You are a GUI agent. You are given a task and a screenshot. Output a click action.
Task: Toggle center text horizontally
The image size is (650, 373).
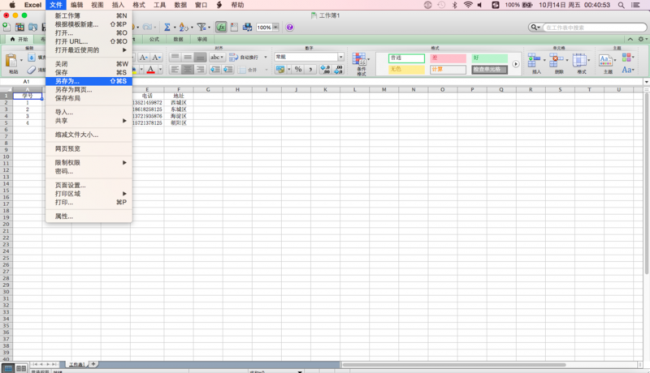[x=188, y=70]
